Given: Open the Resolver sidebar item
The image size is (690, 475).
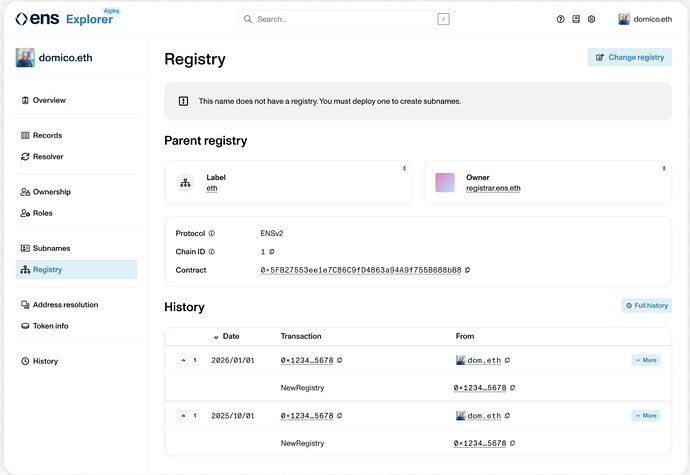Looking at the screenshot, I should (x=76, y=156).
